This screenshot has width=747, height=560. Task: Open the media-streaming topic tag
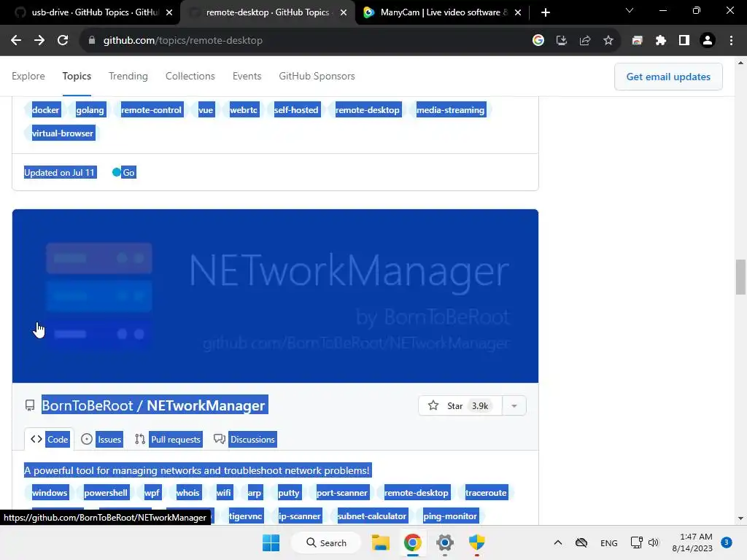451,110
